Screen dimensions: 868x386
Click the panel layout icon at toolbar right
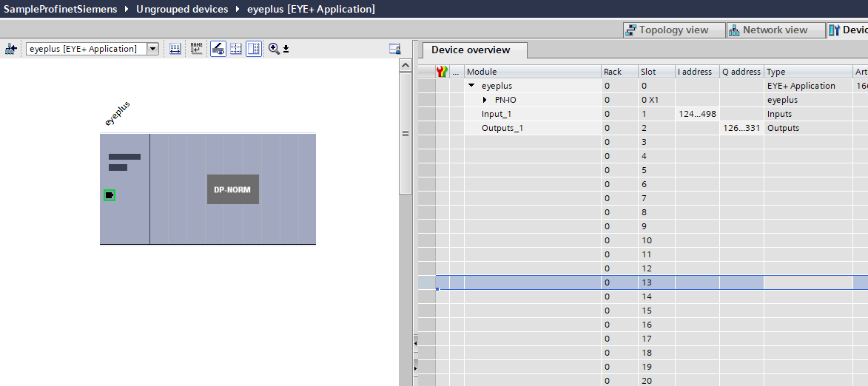(395, 49)
